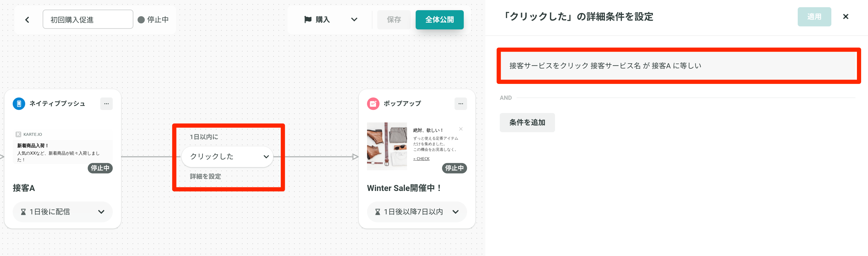Click the blue native push phone icon

[19, 104]
